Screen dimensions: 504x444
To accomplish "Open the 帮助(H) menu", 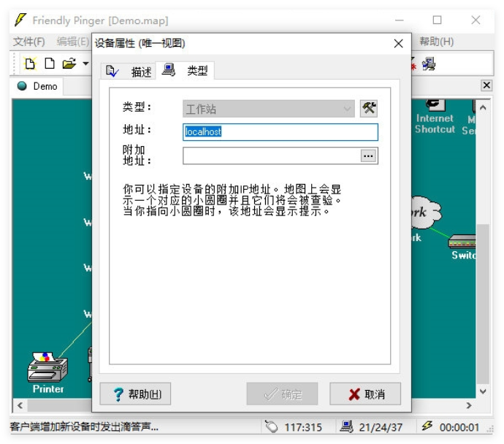I will coord(437,42).
